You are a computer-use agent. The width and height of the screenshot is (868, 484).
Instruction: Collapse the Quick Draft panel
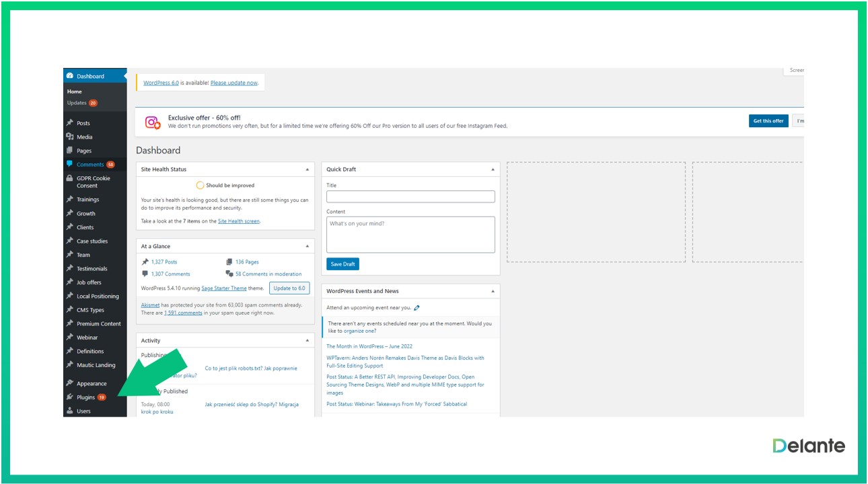pyautogui.click(x=493, y=169)
